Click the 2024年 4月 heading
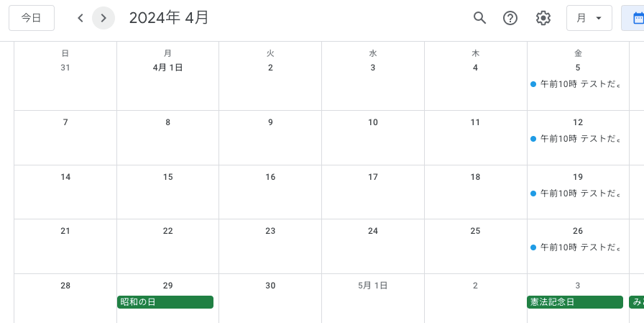 click(169, 18)
